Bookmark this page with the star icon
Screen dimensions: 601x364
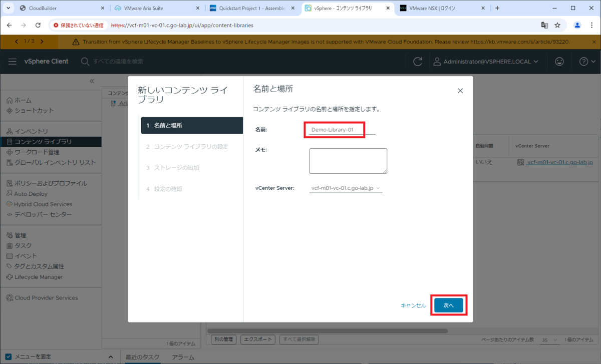point(557,25)
